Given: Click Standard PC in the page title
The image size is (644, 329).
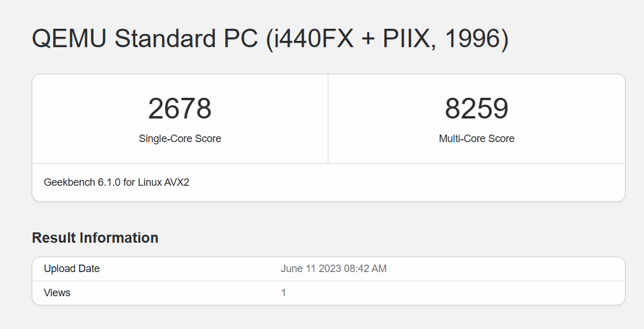Looking at the screenshot, I should pos(185,39).
